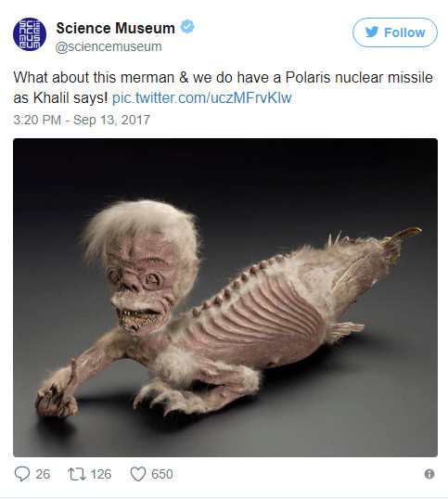Like the tweet with the heart icon
Image resolution: width=448 pixels, height=499 pixels.
(138, 474)
